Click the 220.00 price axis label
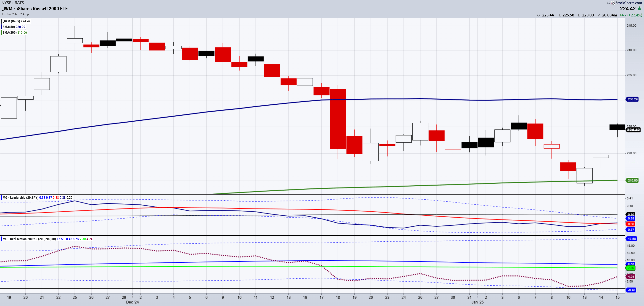Image resolution: width=644 pixels, height=306 pixels. 631,153
